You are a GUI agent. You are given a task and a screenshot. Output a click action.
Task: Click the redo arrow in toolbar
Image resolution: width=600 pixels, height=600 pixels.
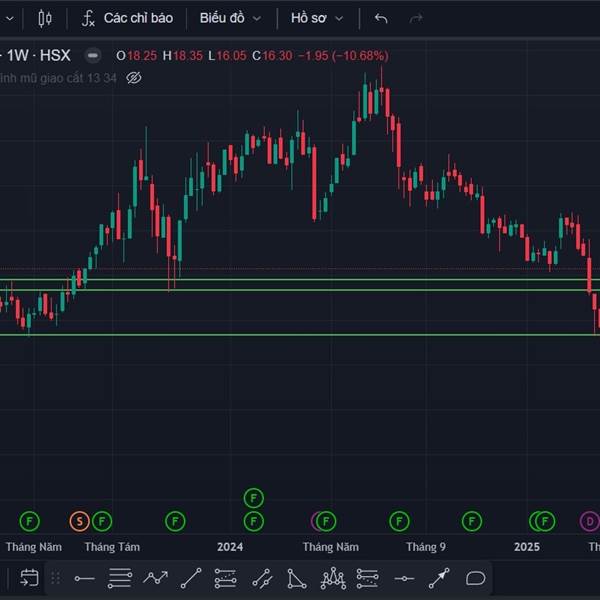416,18
